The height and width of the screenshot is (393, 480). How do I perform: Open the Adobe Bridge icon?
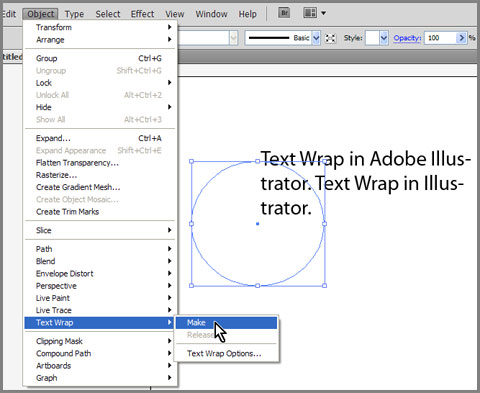tap(284, 13)
